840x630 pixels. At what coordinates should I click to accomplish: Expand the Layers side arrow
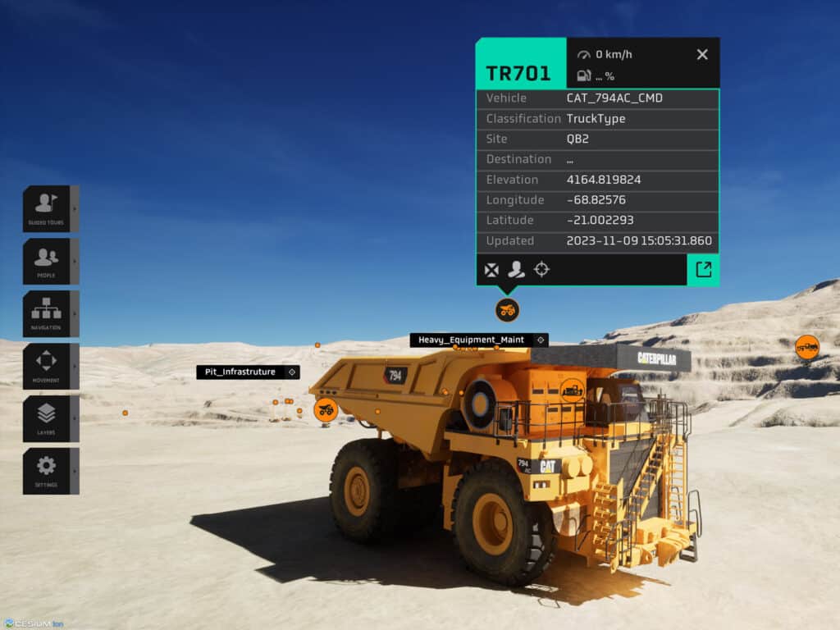(75, 418)
